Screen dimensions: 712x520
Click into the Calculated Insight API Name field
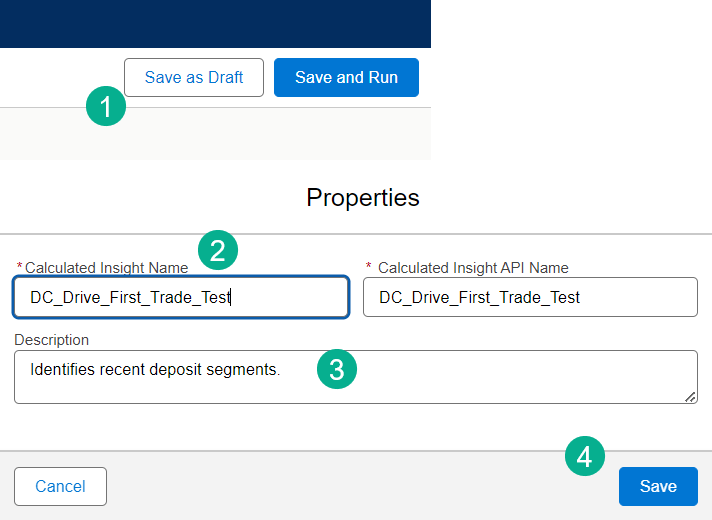click(x=530, y=297)
